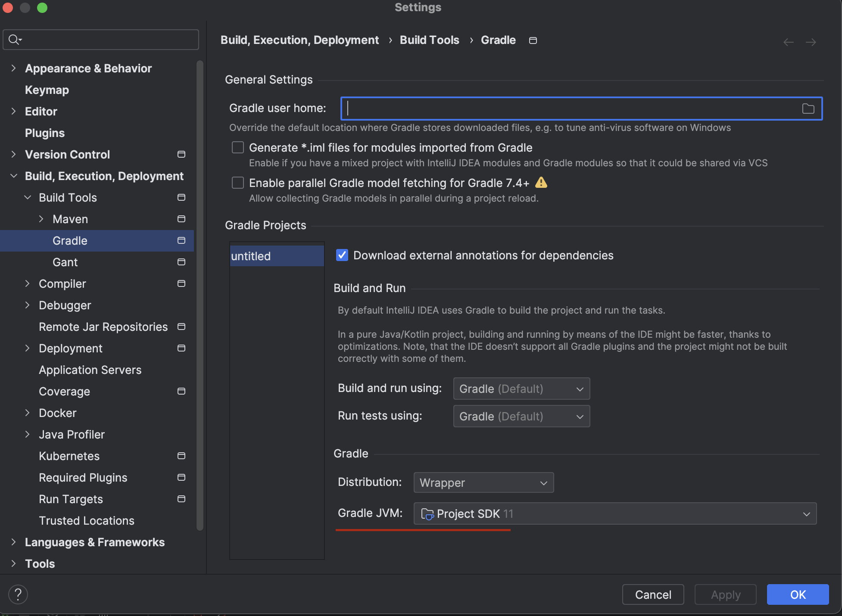Click the back navigation arrow
Image resolution: width=842 pixels, height=616 pixels.
[789, 42]
